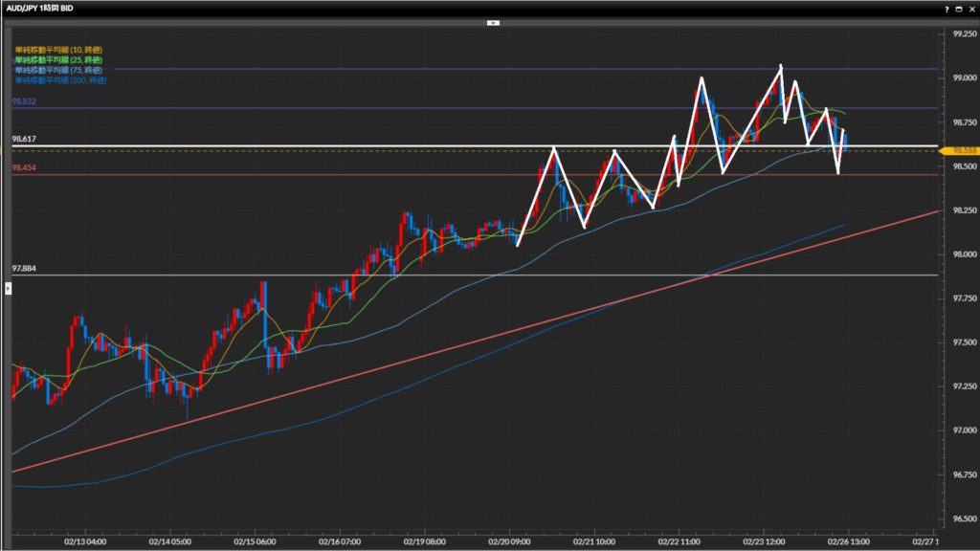Select the 200-period moving average label
The width and height of the screenshot is (980, 551).
59,81
